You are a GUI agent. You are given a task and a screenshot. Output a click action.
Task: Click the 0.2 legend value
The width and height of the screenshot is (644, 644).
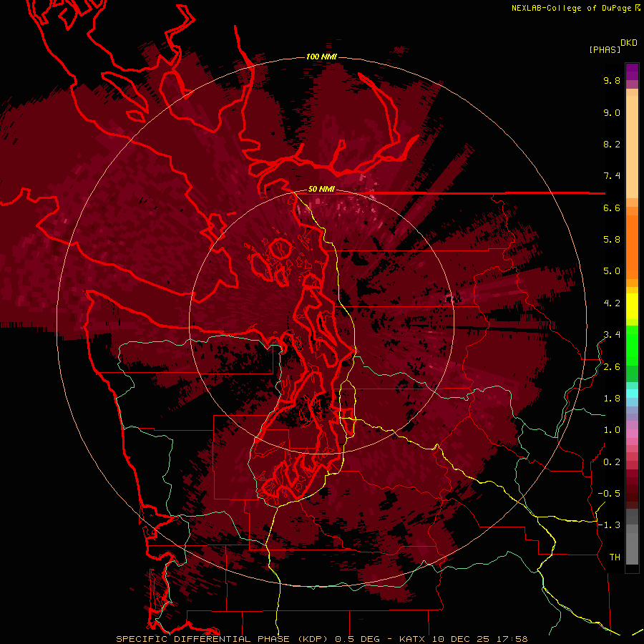tap(612, 462)
